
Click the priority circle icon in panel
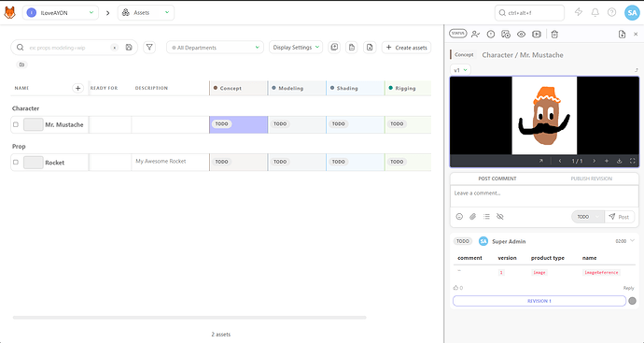pyautogui.click(x=491, y=35)
